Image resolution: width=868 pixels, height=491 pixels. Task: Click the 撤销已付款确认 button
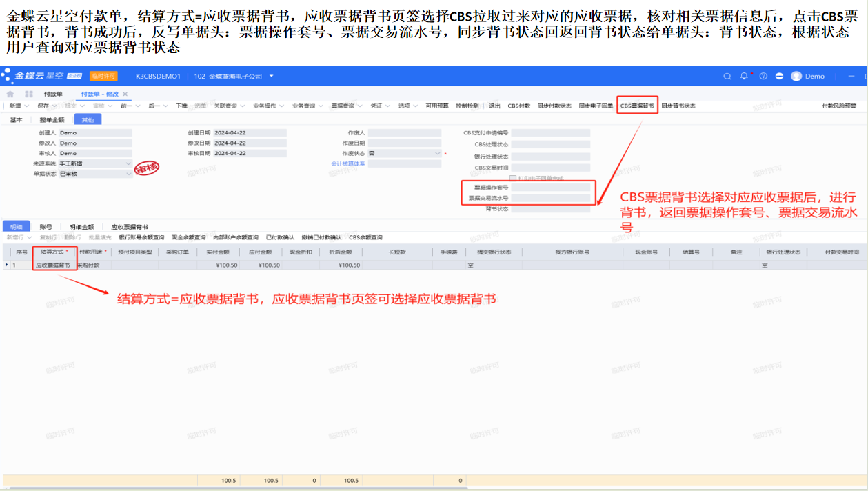tap(321, 237)
